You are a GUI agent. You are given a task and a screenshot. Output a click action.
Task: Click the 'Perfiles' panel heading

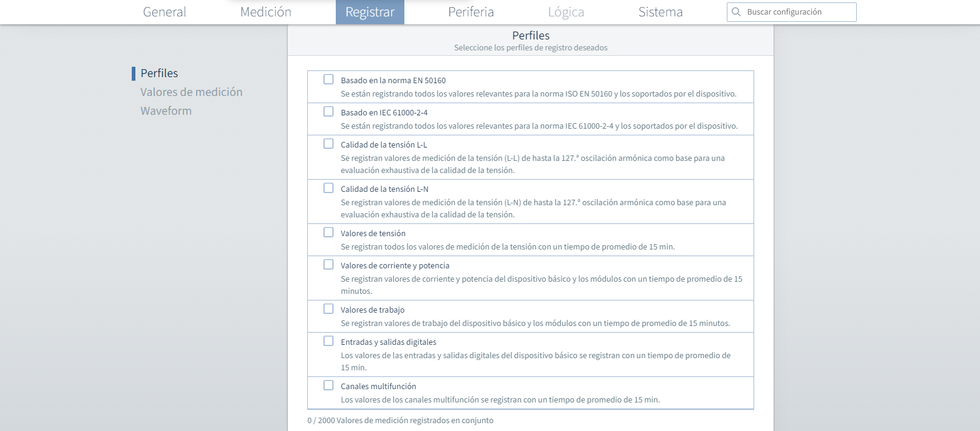(531, 36)
